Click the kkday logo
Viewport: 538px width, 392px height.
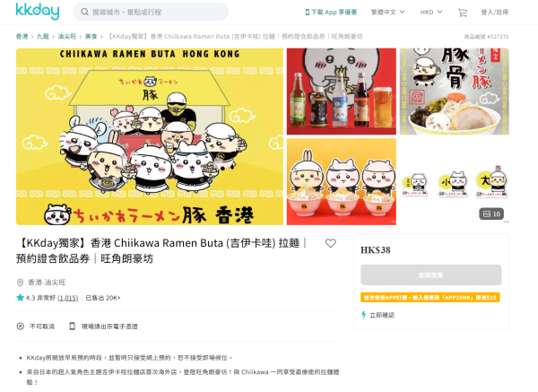coord(38,12)
